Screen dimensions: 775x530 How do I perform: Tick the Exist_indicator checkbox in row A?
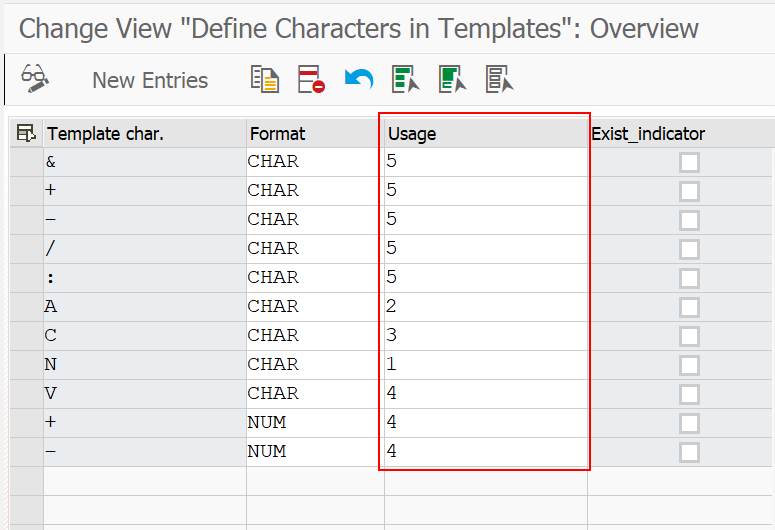point(689,307)
